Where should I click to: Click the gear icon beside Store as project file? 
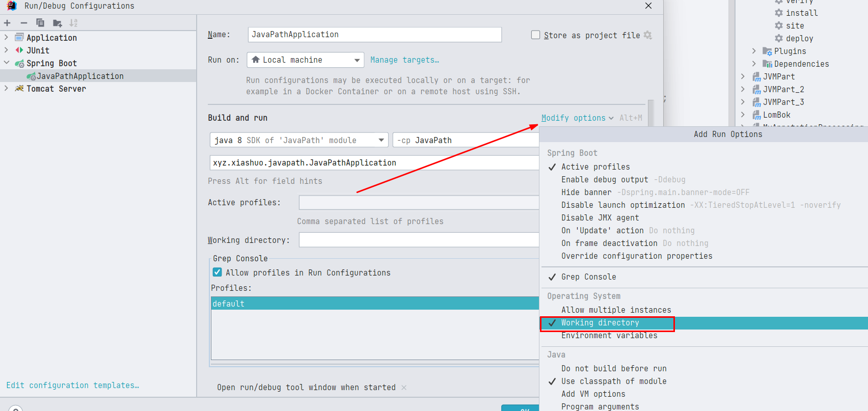pos(648,35)
